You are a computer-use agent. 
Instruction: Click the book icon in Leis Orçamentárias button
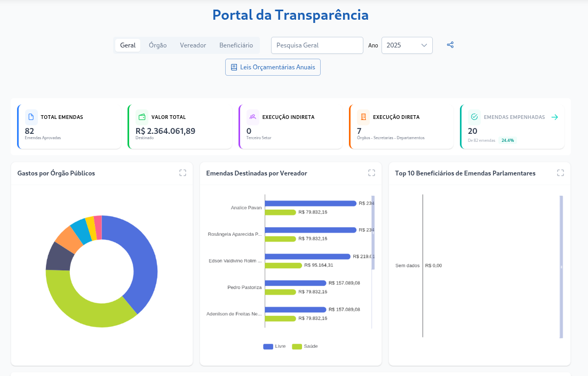point(234,67)
